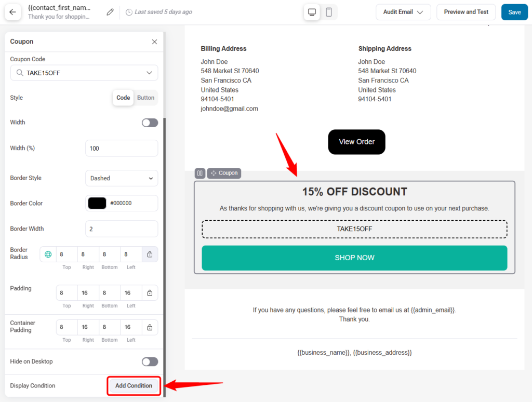Click Preview and Test
Viewport: 532px width, 402px height.
click(x=466, y=11)
